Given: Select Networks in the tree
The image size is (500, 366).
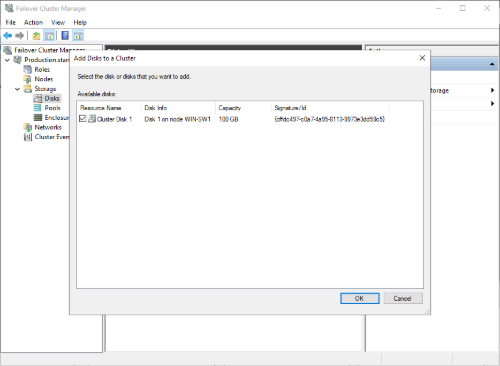Looking at the screenshot, I should click(x=48, y=127).
